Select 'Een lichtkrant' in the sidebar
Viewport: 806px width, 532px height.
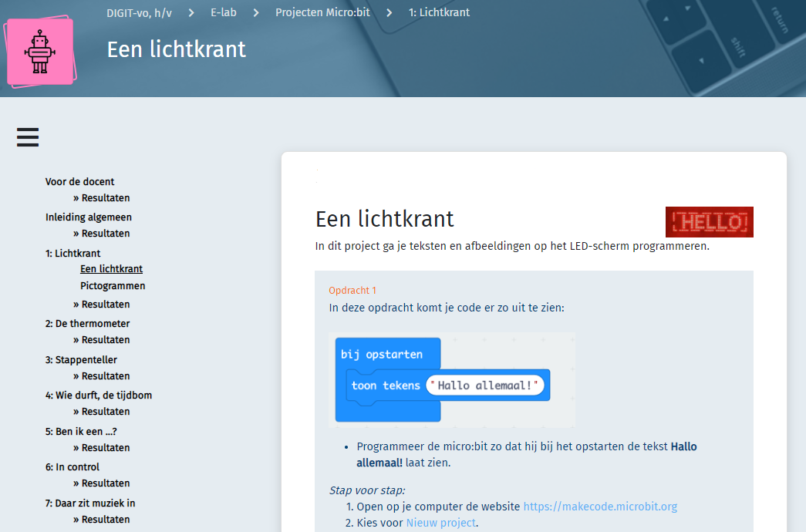111,268
